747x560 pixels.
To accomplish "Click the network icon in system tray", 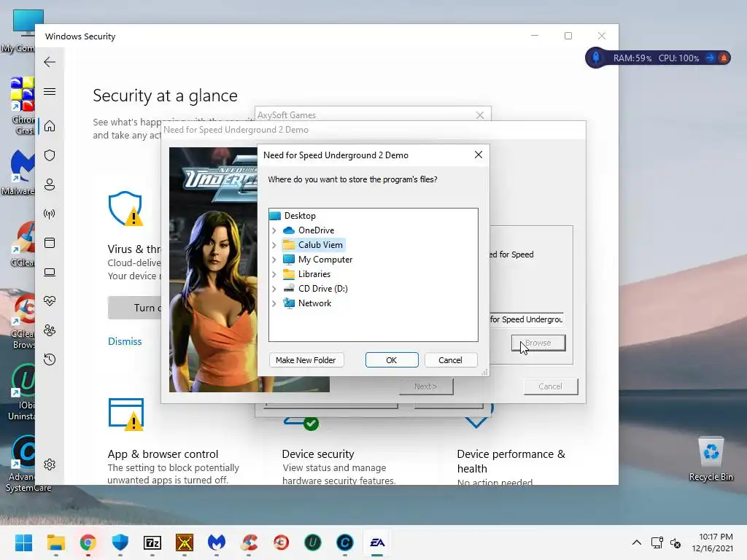I will point(657,542).
